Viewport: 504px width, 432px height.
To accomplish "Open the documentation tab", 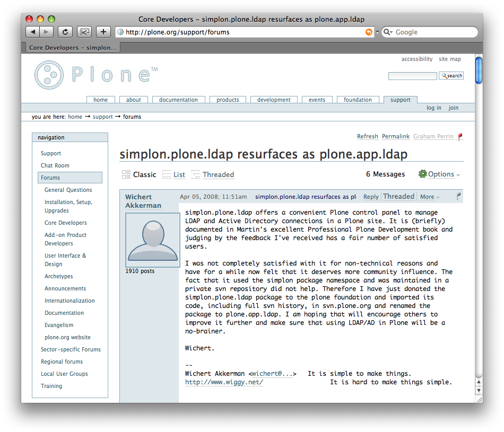I will pyautogui.click(x=178, y=100).
